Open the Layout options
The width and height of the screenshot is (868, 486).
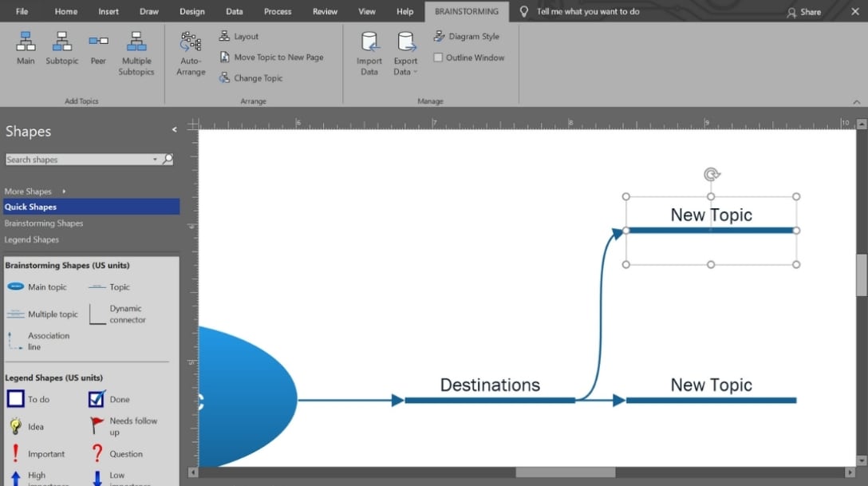pos(239,36)
